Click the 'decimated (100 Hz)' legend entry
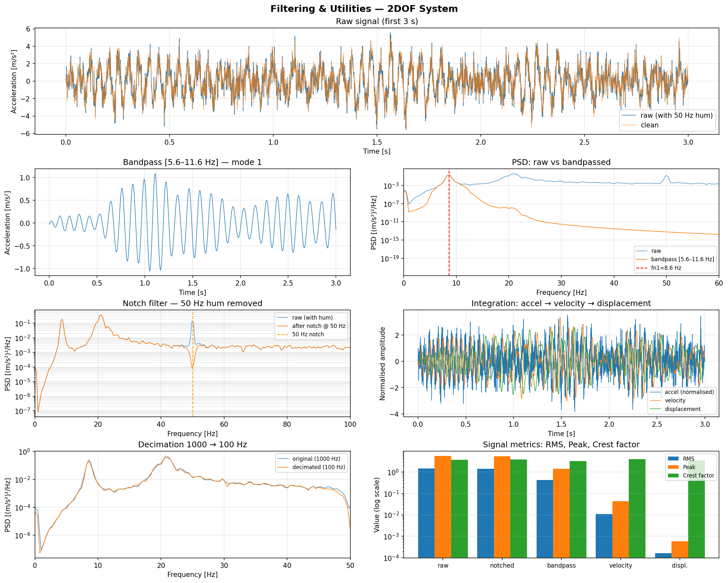Screen dimensions: 728x583 tap(319, 467)
